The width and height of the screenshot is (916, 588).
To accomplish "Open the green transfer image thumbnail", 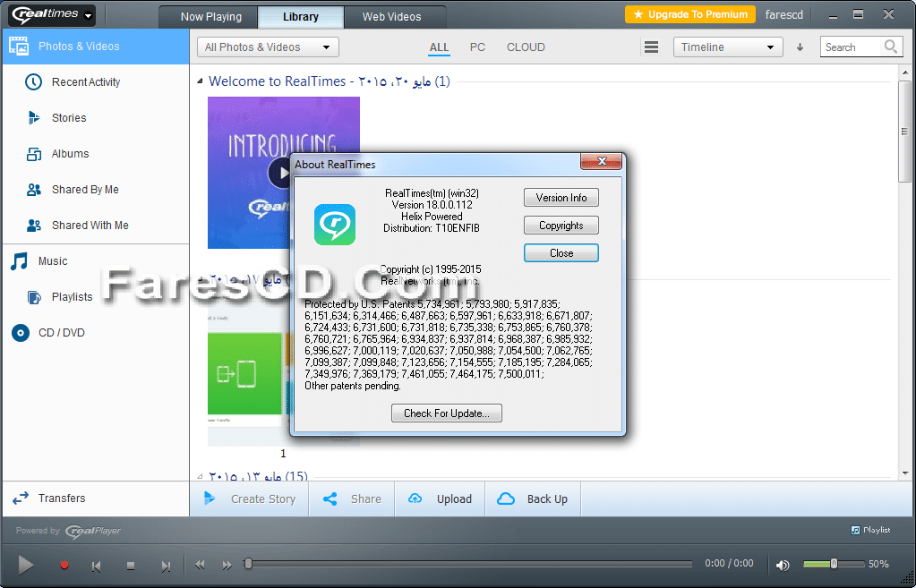I will click(x=244, y=374).
